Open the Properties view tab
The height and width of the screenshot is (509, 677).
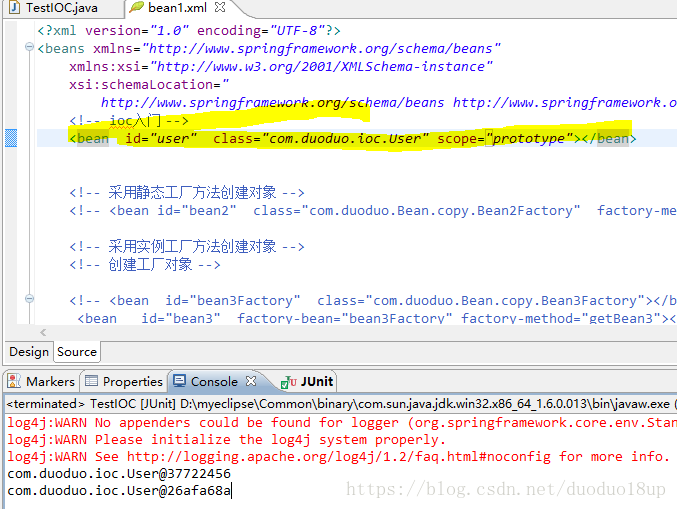[x=124, y=382]
